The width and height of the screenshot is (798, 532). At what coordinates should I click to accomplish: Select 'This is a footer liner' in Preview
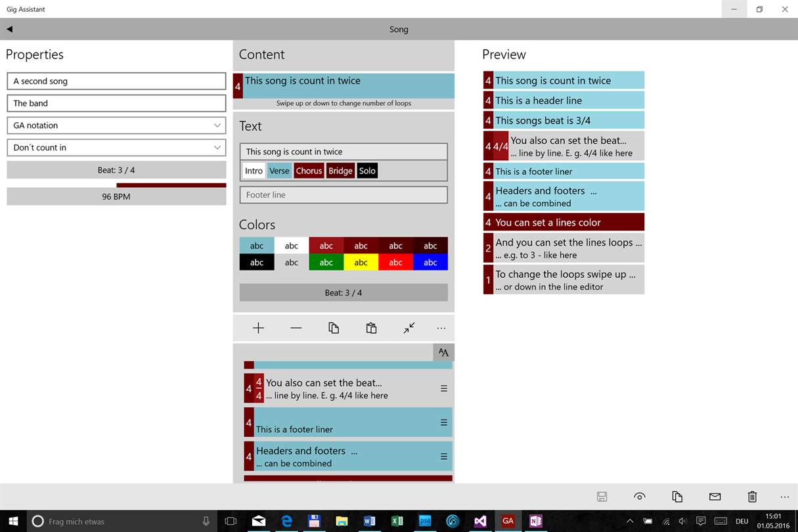point(564,171)
